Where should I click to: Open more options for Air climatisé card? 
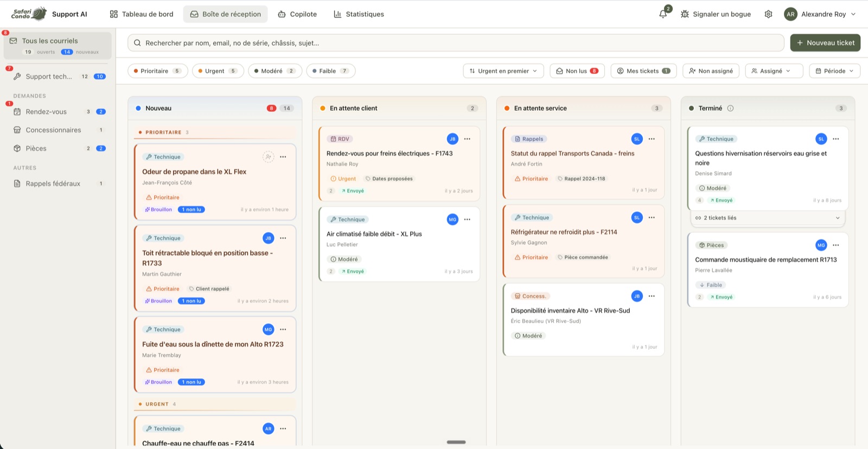(x=467, y=219)
